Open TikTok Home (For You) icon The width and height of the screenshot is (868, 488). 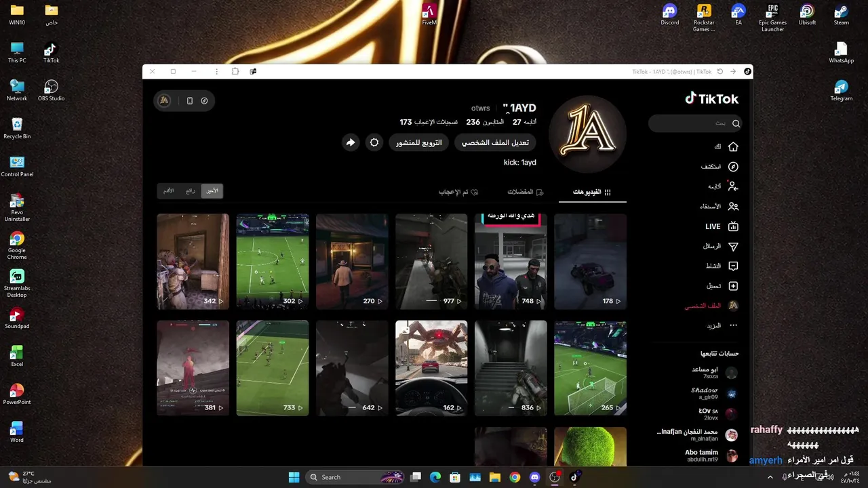tap(733, 146)
